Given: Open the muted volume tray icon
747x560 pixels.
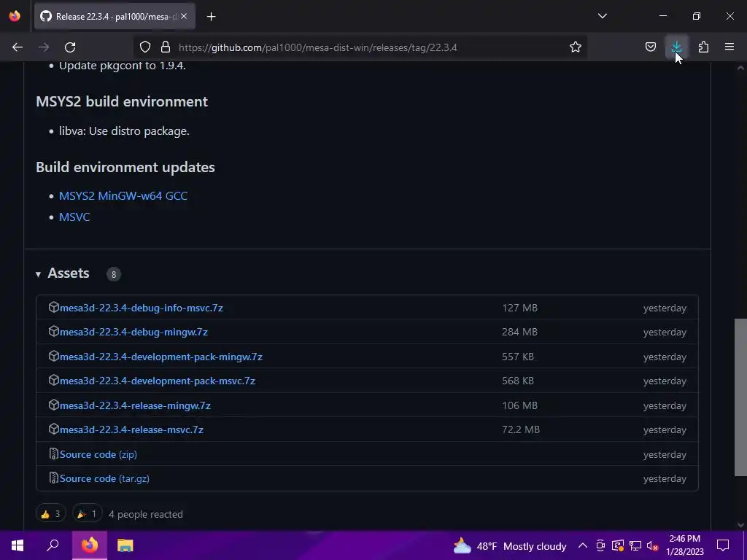Looking at the screenshot, I should pos(653,545).
